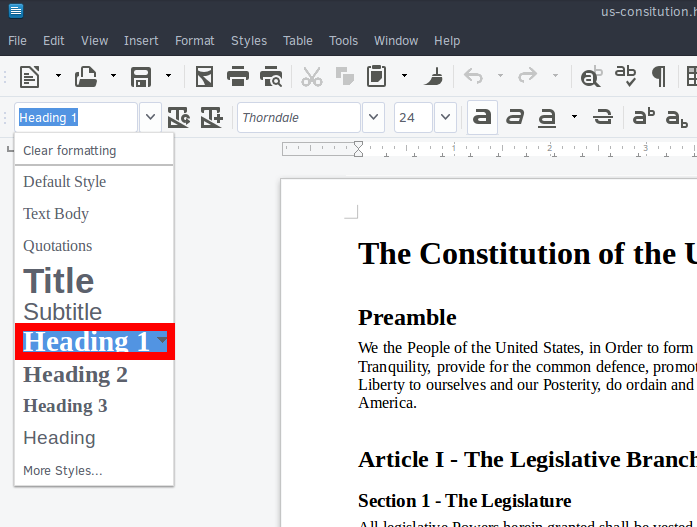Expand the font name dropdown arrow
The height and width of the screenshot is (527, 697).
point(373,117)
